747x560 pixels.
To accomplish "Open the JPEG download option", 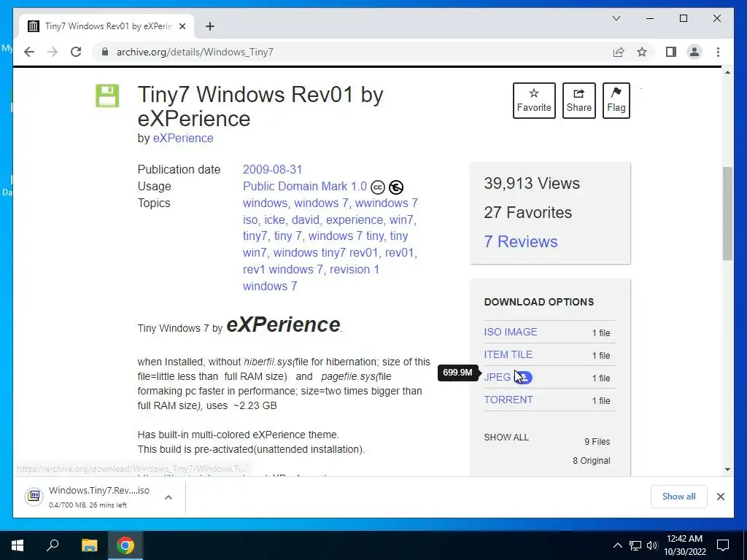I will pos(498,377).
